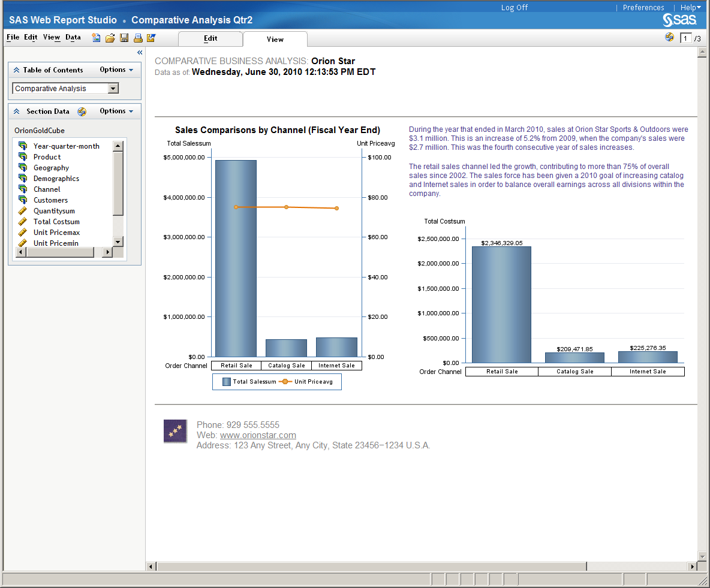Click the Orion Star logo in the footer
710x588 pixels.
pos(175,431)
